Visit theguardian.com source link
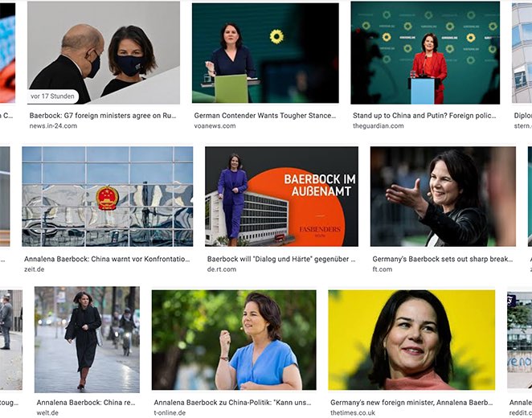The height and width of the screenshot is (418, 532). click(379, 126)
